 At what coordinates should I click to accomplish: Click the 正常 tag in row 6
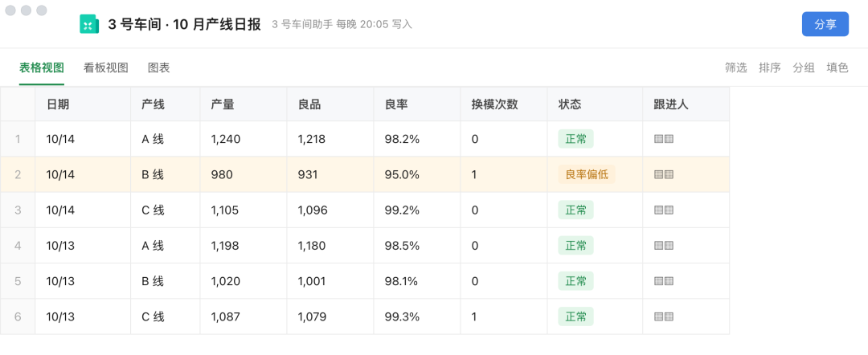[x=575, y=316]
